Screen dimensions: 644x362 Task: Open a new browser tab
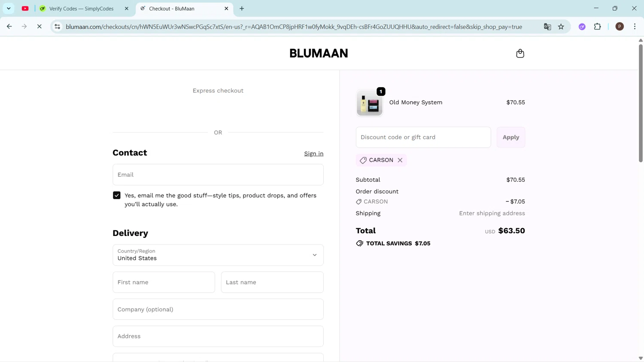click(x=242, y=9)
